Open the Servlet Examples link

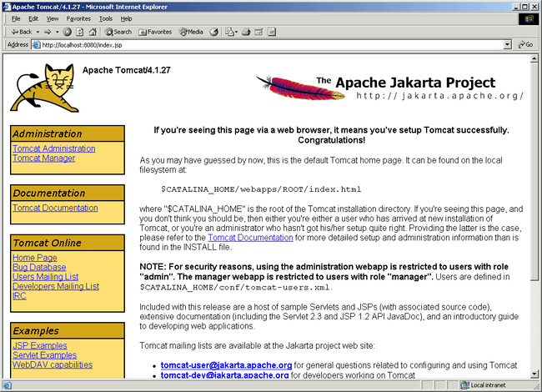point(44,355)
